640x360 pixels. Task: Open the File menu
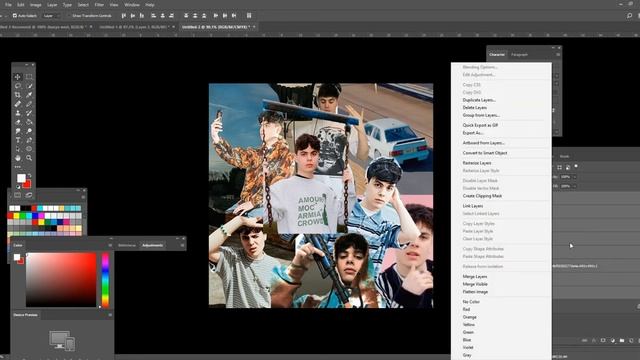coord(8,5)
